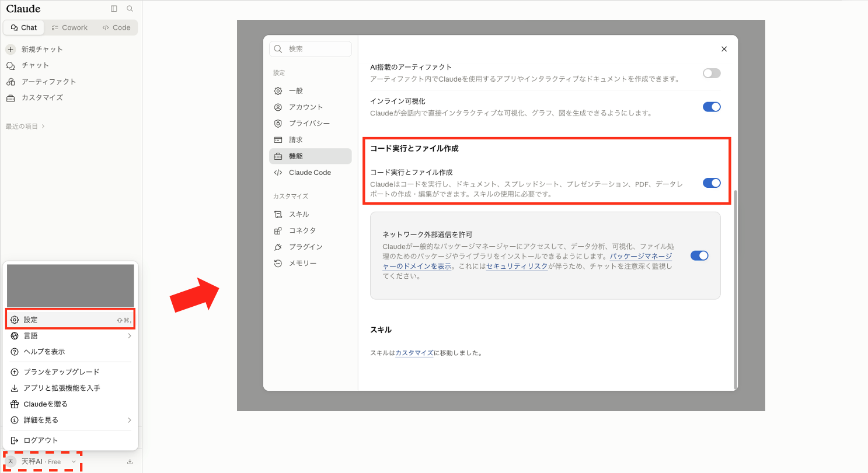The image size is (868, 473).
Task: Click the gear icon beside 設定
Action: (15, 320)
